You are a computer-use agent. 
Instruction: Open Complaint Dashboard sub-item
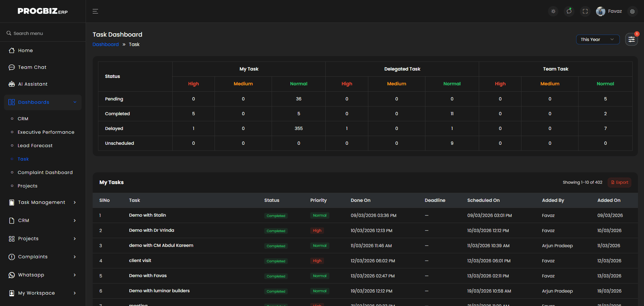pyautogui.click(x=45, y=172)
